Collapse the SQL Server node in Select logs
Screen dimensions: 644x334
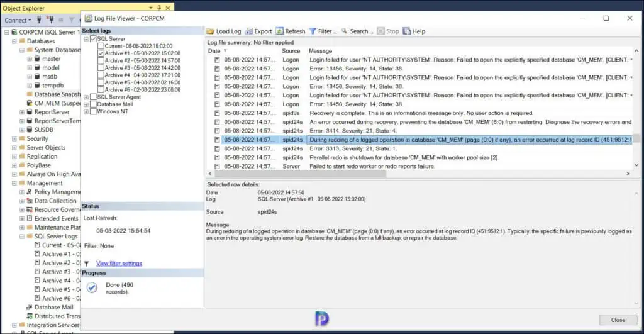pyautogui.click(x=86, y=39)
